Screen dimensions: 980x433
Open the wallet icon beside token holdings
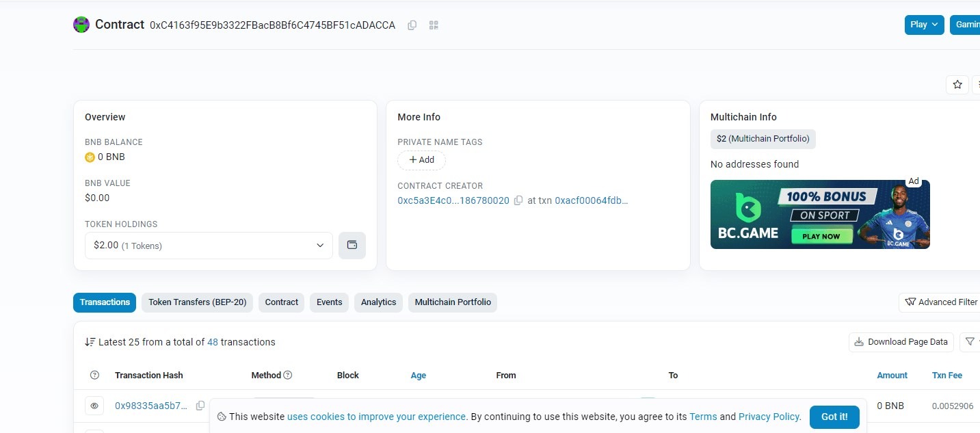click(352, 245)
